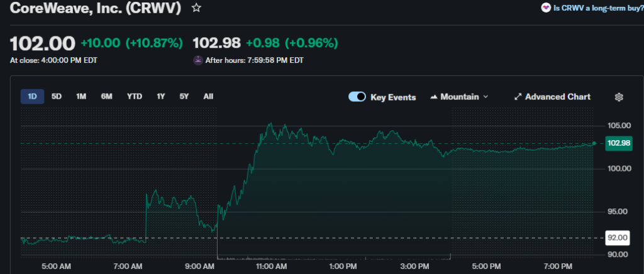
Task: Open chart settings gear icon
Action: click(x=619, y=97)
